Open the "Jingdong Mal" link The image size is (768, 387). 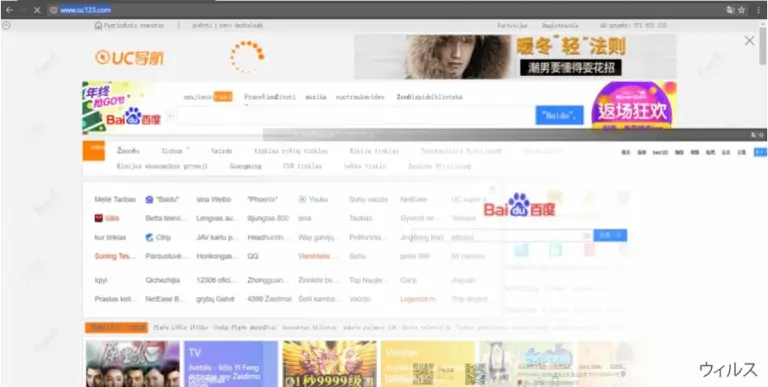pyautogui.click(x=422, y=238)
